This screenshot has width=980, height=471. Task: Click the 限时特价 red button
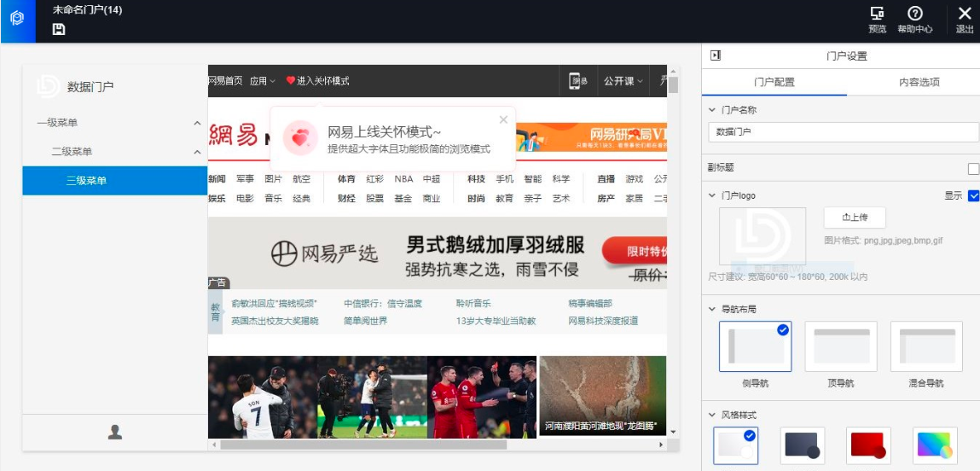[635, 250]
